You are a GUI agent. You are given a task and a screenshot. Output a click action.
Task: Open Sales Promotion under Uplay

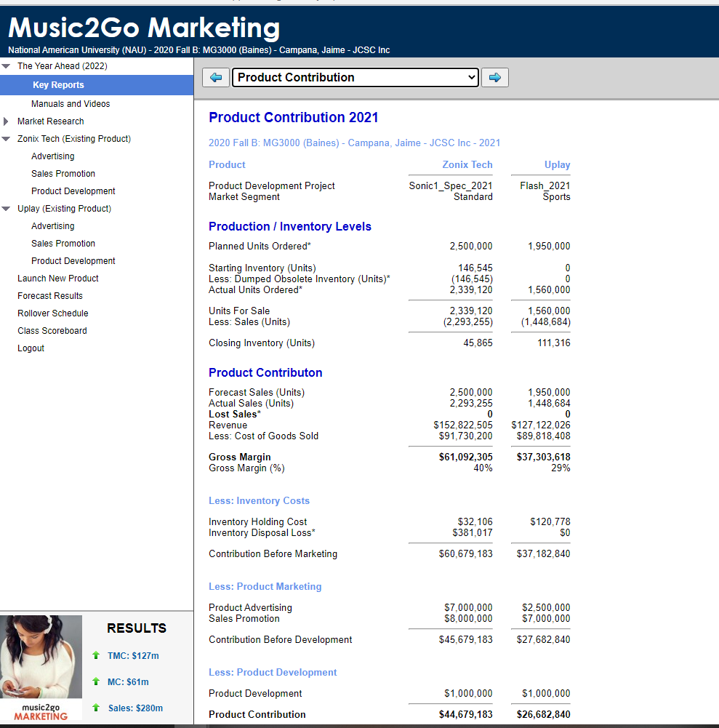tap(63, 244)
